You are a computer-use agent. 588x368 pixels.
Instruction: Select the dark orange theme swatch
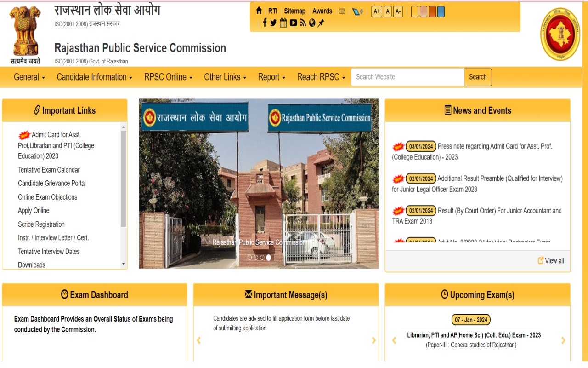click(432, 11)
